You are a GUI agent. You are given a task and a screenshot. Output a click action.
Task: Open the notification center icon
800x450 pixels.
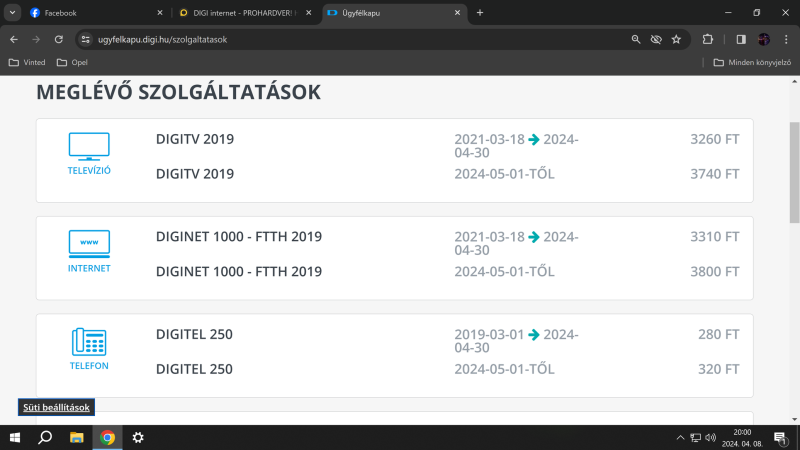pyautogui.click(x=780, y=438)
